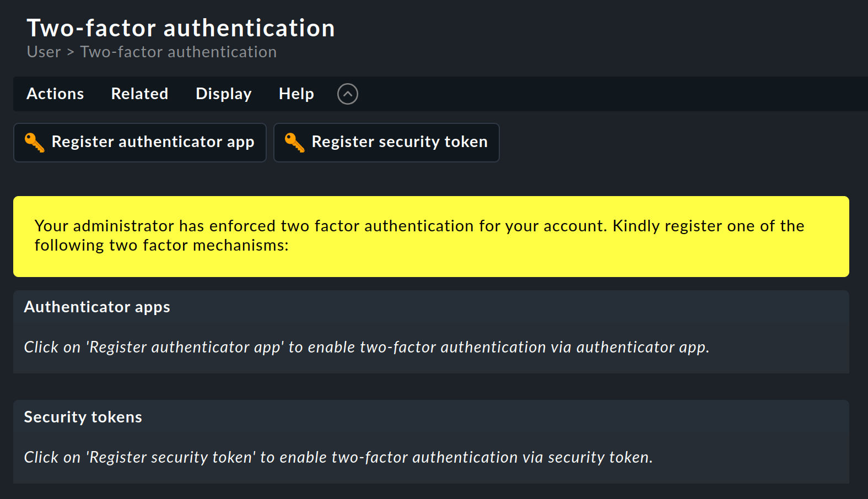Click the authenticator app instruction text
This screenshot has height=499, width=868.
(366, 347)
